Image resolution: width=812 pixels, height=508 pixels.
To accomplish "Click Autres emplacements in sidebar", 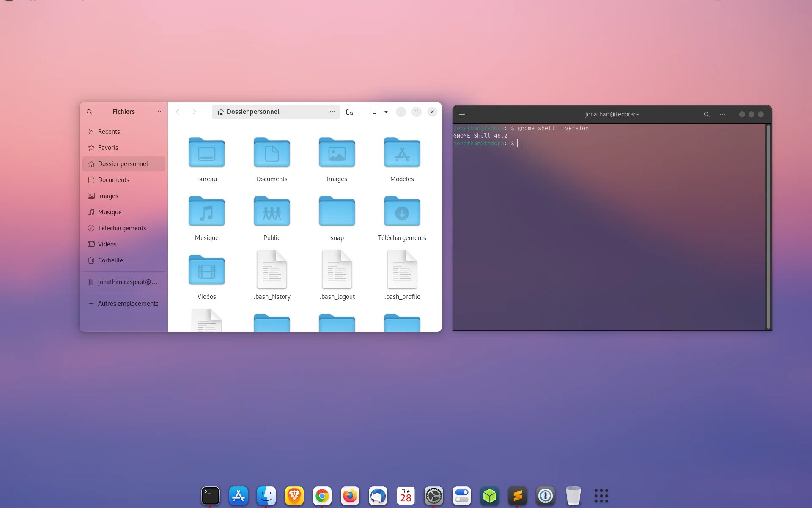I will [x=128, y=304].
